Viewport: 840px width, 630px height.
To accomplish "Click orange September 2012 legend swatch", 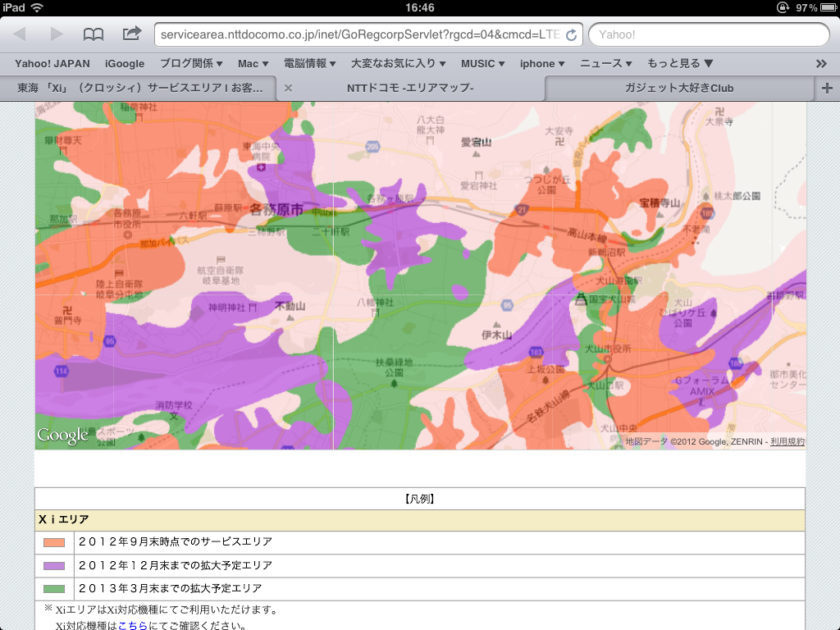I will (x=54, y=543).
